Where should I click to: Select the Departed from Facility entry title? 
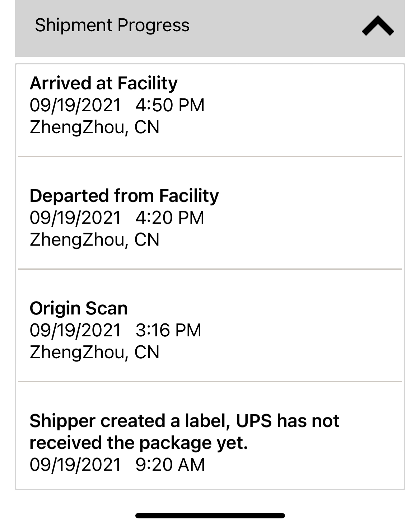[x=124, y=196]
